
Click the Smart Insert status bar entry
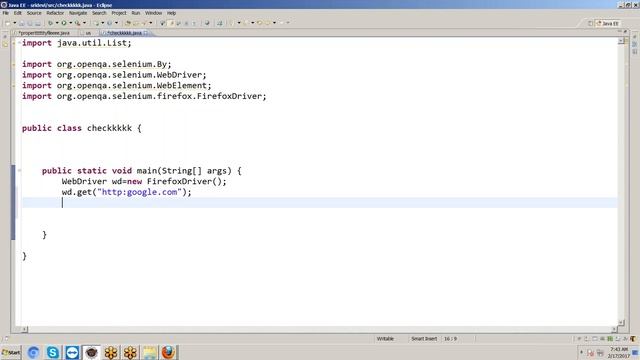tap(424, 339)
